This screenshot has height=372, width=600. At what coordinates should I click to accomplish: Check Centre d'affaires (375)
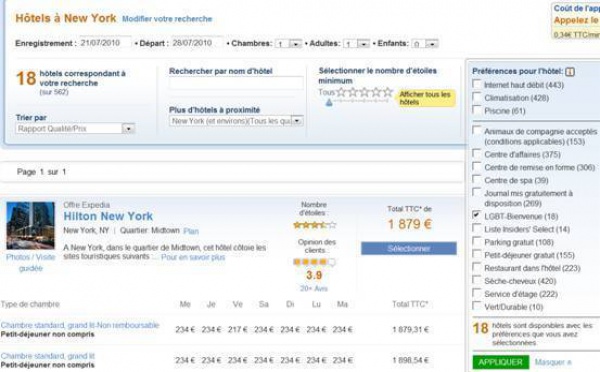point(477,153)
